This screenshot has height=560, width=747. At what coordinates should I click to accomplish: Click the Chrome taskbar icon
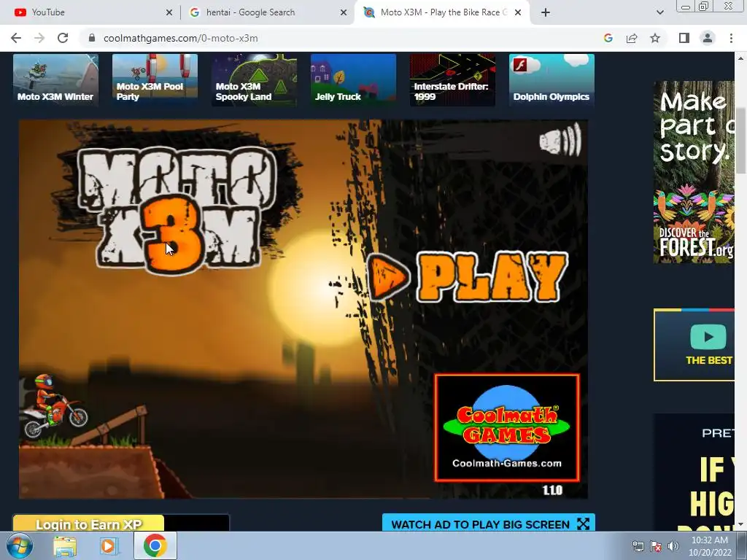(155, 545)
